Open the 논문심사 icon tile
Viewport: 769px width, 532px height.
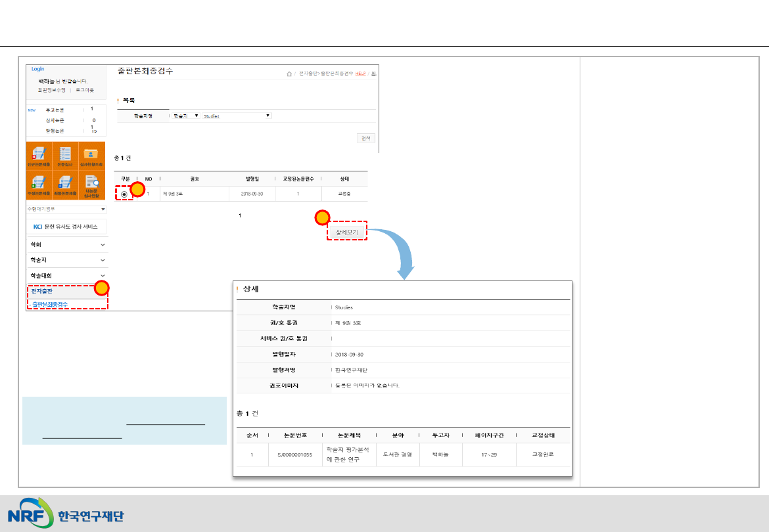pyautogui.click(x=65, y=156)
